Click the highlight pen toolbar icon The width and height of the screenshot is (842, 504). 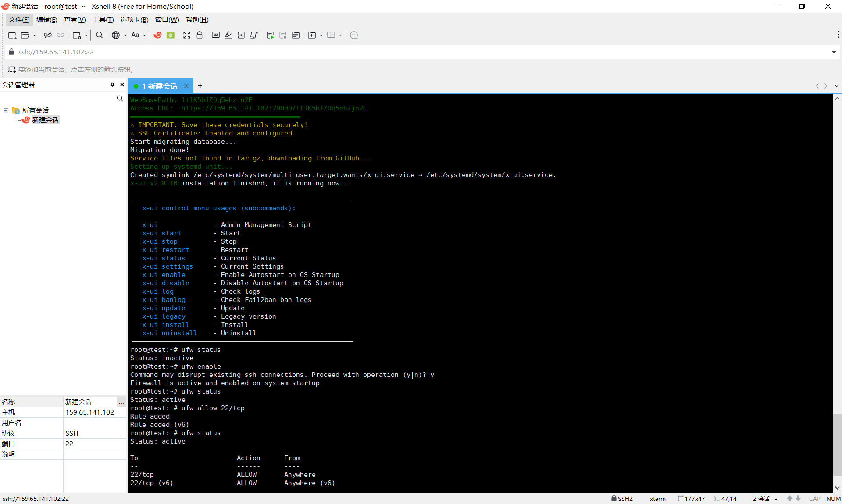(228, 35)
